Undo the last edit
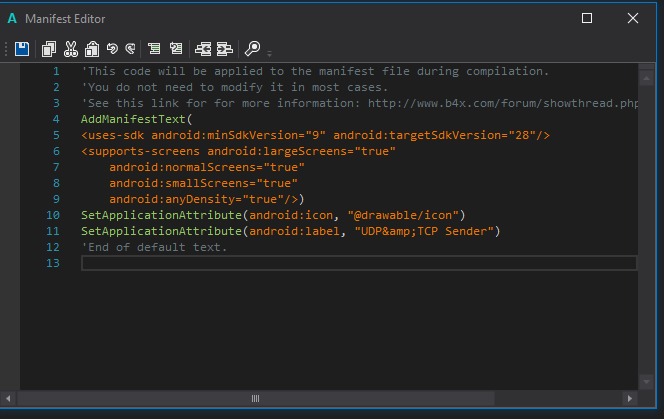Viewport: 664px width, 419px height. (112, 48)
